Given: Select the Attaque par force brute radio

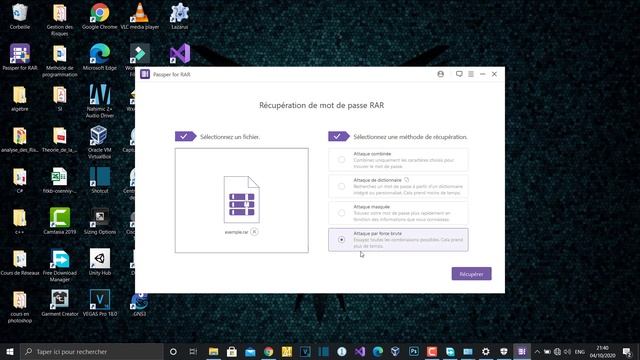Looking at the screenshot, I should 341,240.
